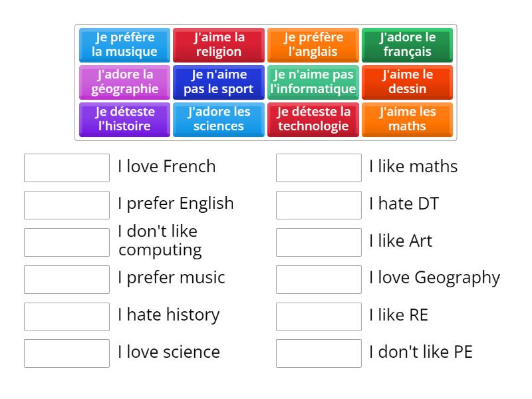Click the blank slot next to 'I hate history'

(x=67, y=317)
